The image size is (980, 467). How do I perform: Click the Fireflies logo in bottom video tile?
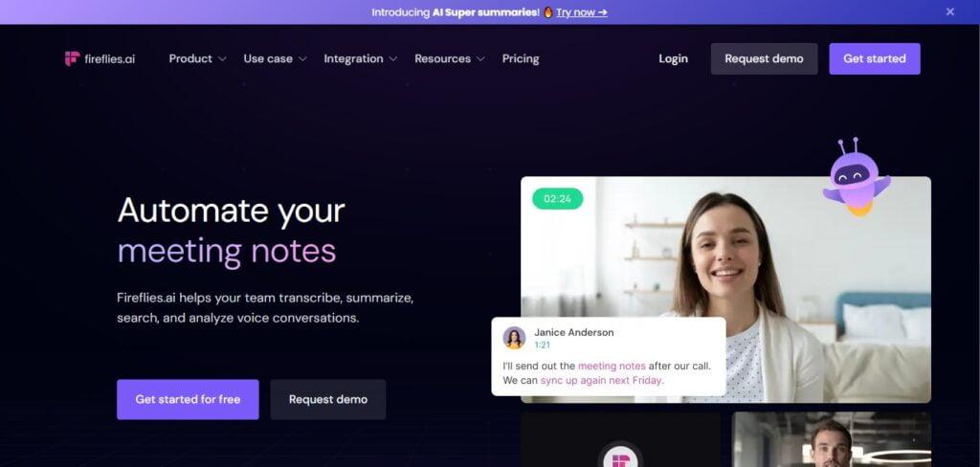tap(620, 460)
